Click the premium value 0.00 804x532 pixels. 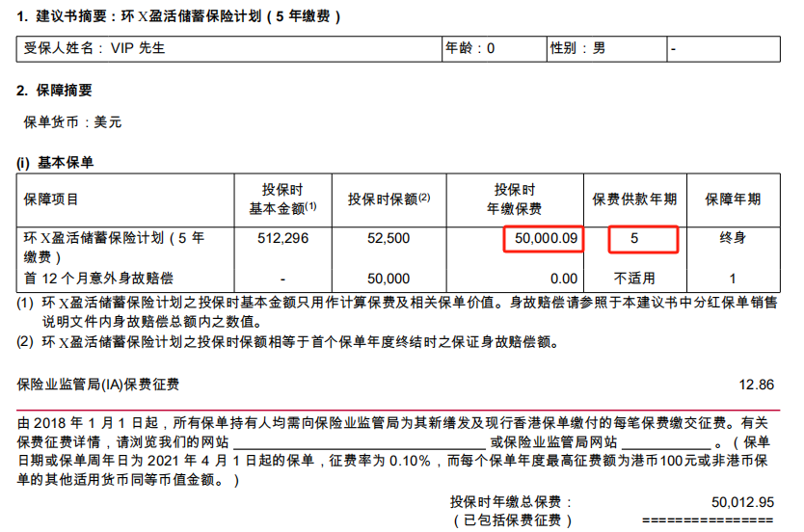564,279
